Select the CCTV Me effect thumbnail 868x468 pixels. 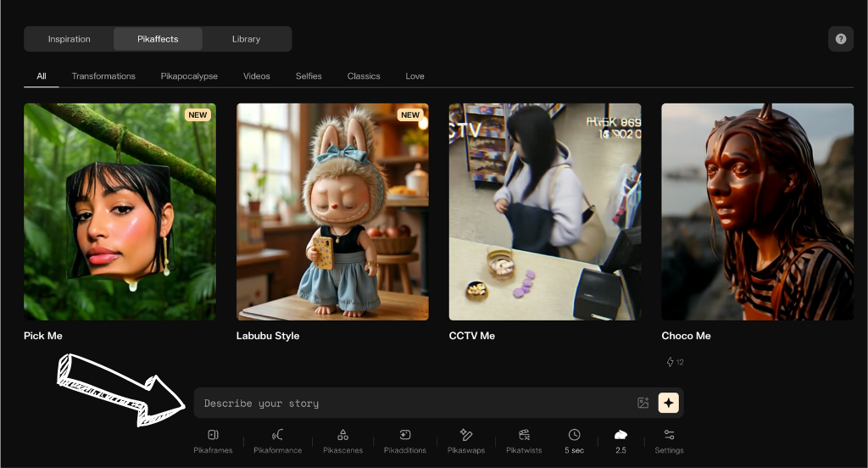coord(545,212)
